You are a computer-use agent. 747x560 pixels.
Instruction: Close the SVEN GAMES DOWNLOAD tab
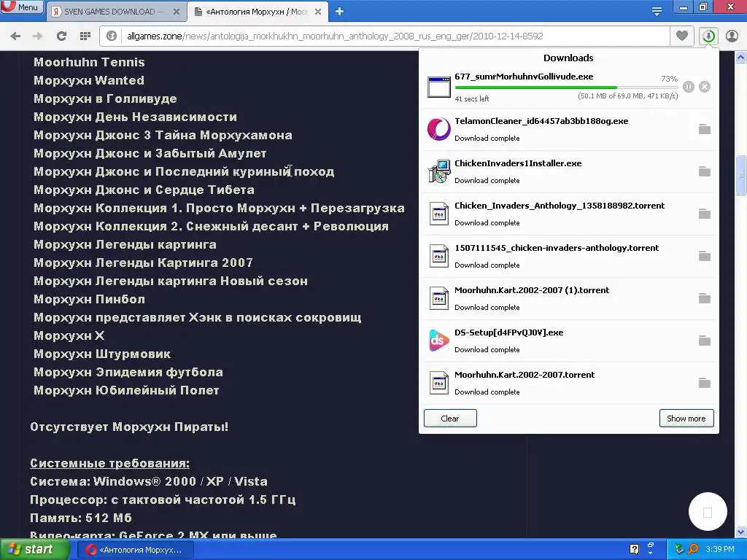[x=177, y=12]
